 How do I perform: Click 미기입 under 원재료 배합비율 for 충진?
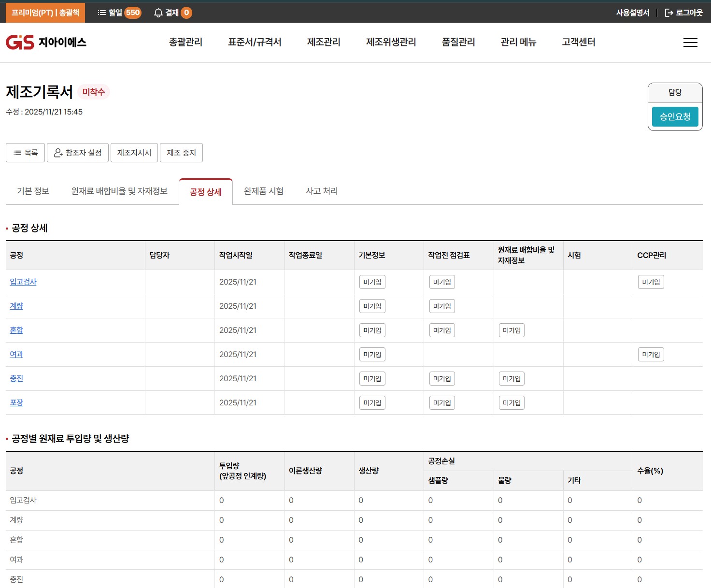512,379
